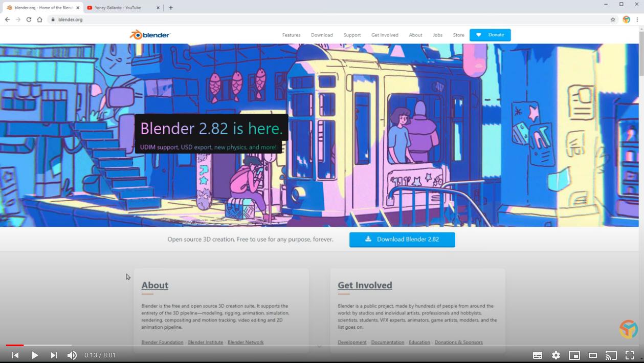Open the video settings gear
The width and height of the screenshot is (644, 363).
[556, 355]
